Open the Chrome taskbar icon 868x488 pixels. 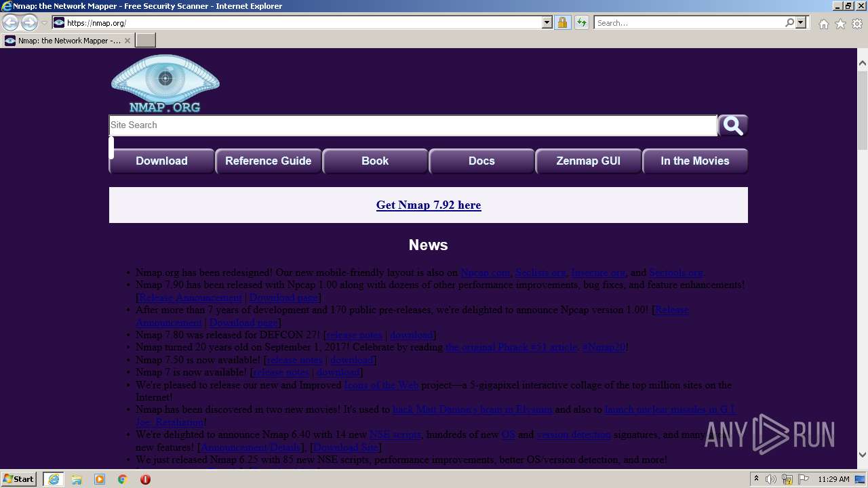(123, 479)
